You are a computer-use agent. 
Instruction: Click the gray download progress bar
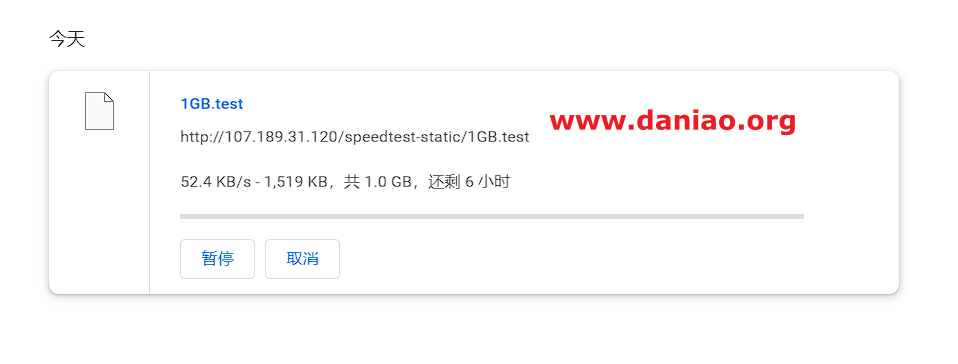491,216
